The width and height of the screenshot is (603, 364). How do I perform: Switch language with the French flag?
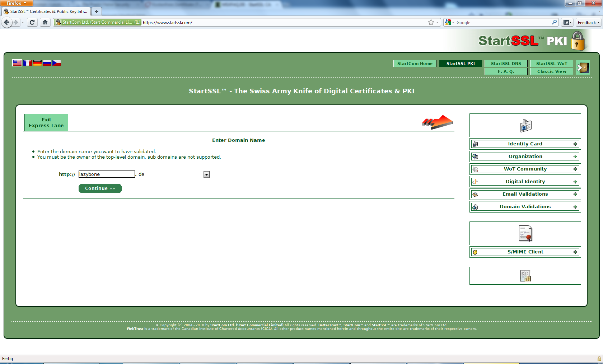coord(28,63)
